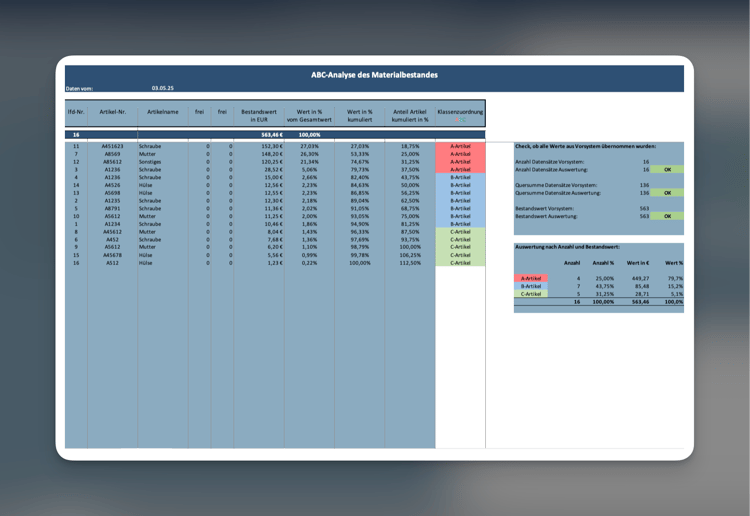Click the 100,00% cell in the summary row
The width and height of the screenshot is (750, 516).
pyautogui.click(x=309, y=135)
